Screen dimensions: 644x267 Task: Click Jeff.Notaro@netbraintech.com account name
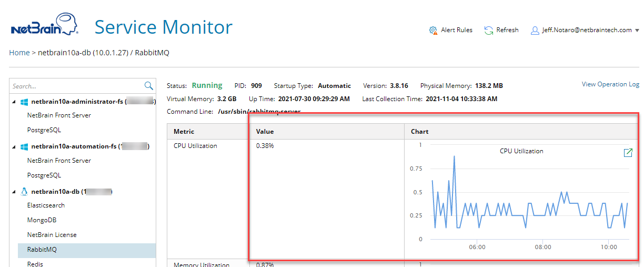click(x=587, y=30)
